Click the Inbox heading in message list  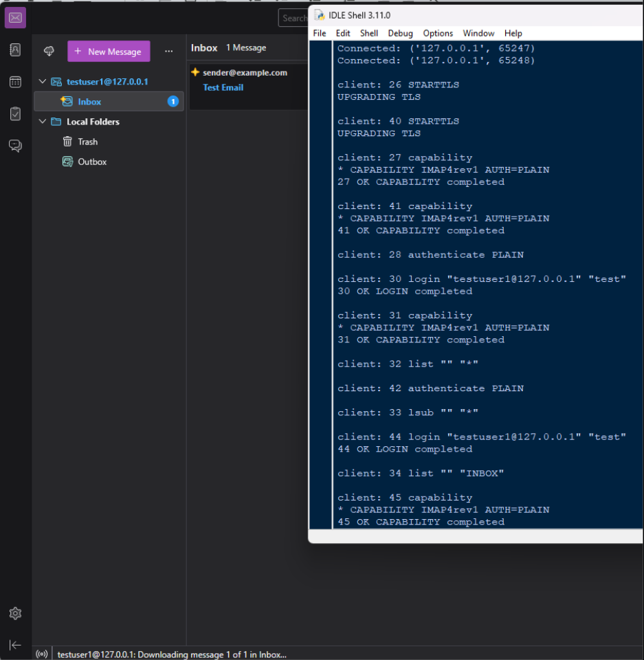204,48
